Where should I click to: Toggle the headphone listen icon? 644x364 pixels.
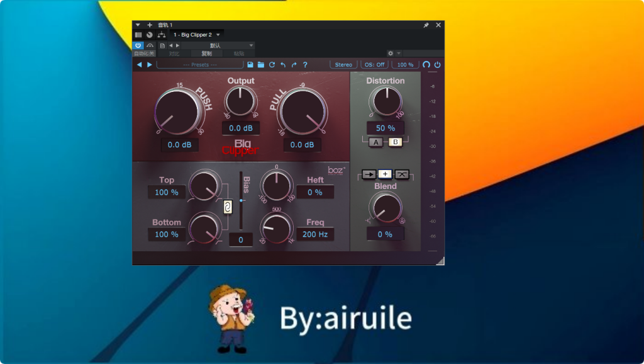click(x=426, y=65)
